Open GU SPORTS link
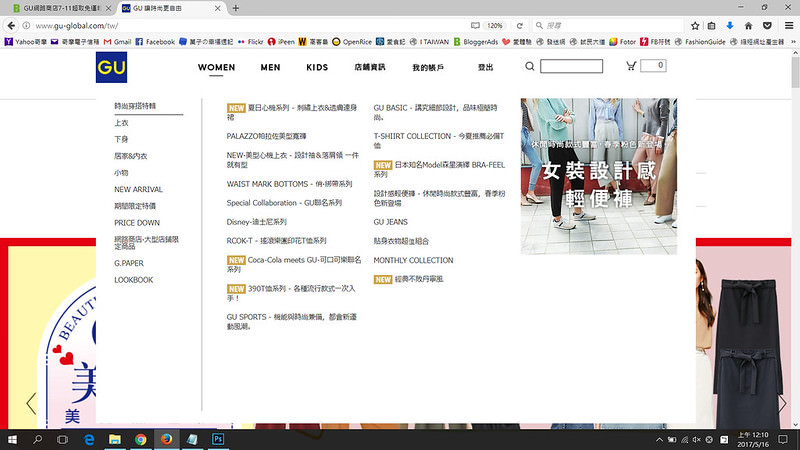The width and height of the screenshot is (800, 450). [x=292, y=321]
